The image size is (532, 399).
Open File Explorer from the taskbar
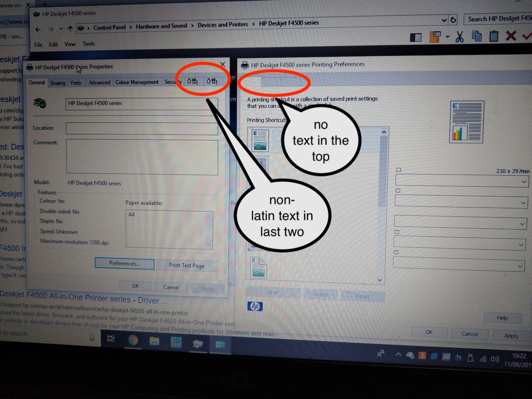tap(154, 341)
